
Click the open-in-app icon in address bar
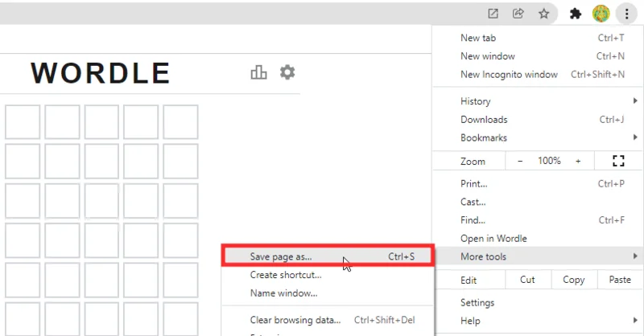pos(493,14)
